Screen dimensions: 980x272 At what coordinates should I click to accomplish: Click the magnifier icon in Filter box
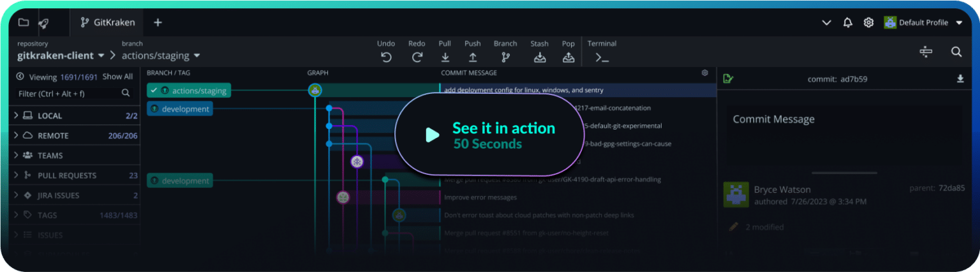pos(126,93)
